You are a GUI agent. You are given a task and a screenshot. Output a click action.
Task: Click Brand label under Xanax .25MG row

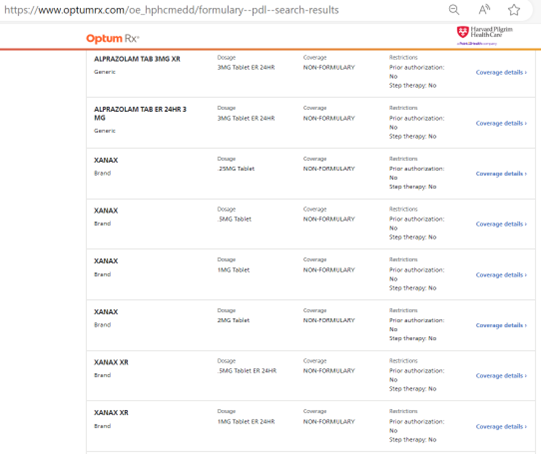point(102,173)
